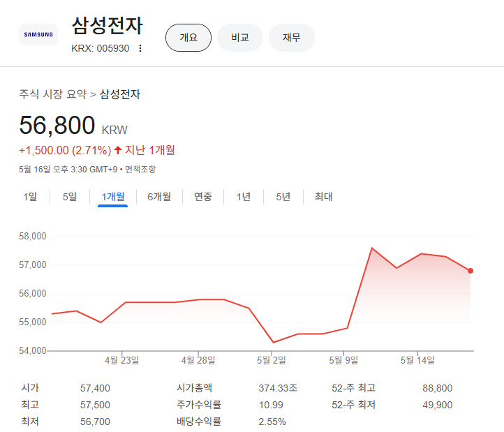Click the 56,800 current price
Viewport: 504px width, 432px height.
tap(57, 126)
